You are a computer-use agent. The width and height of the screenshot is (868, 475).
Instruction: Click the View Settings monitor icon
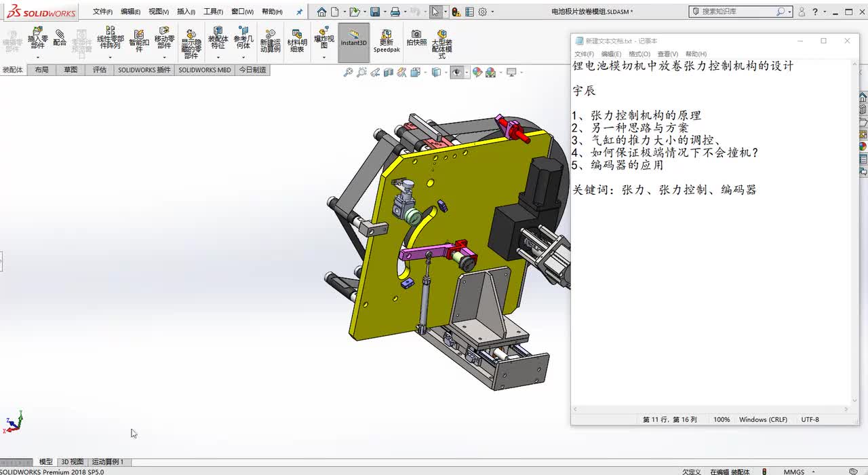(511, 72)
